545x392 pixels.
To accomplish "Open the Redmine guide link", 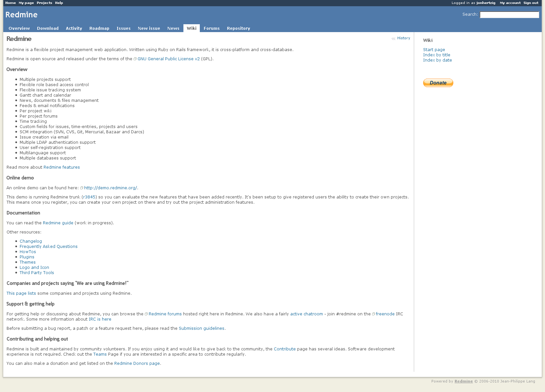I will (58, 223).
